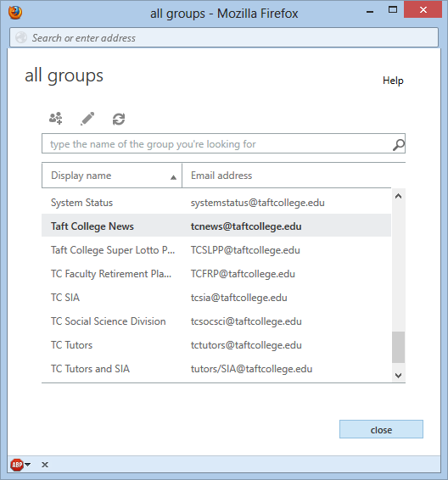Close the add-on bar with X
The height and width of the screenshot is (480, 448).
tap(45, 465)
